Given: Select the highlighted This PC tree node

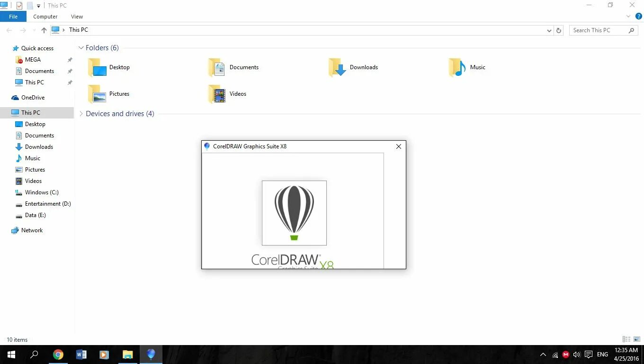Looking at the screenshot, I should point(37,113).
